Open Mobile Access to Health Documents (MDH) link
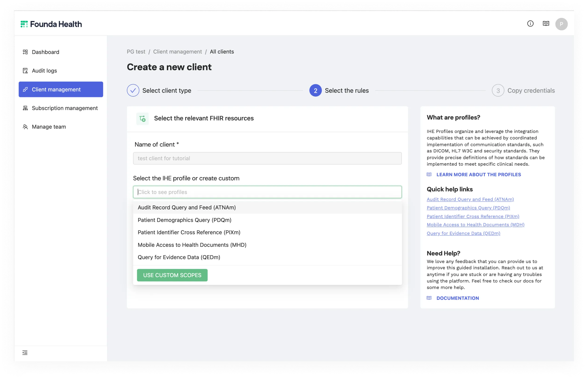 [x=475, y=225]
